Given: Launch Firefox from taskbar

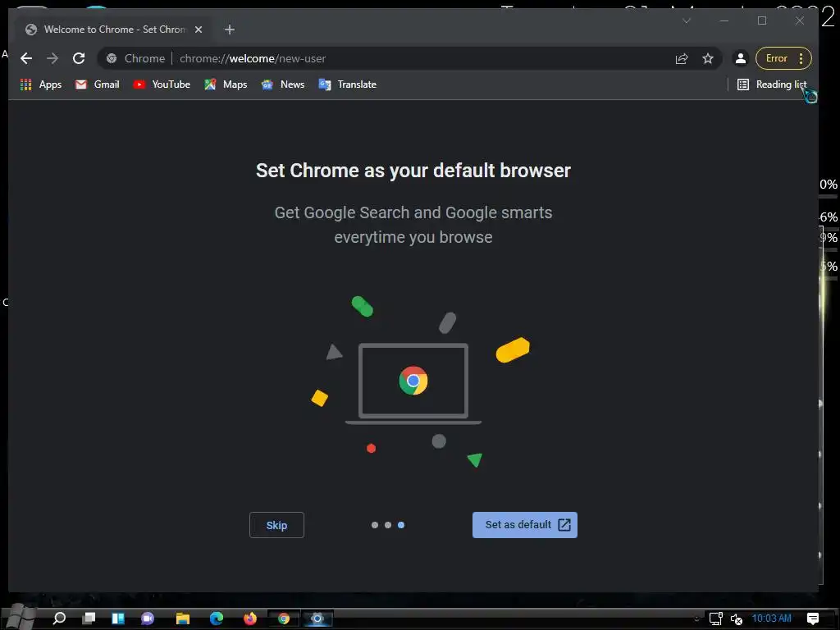Looking at the screenshot, I should point(250,619).
